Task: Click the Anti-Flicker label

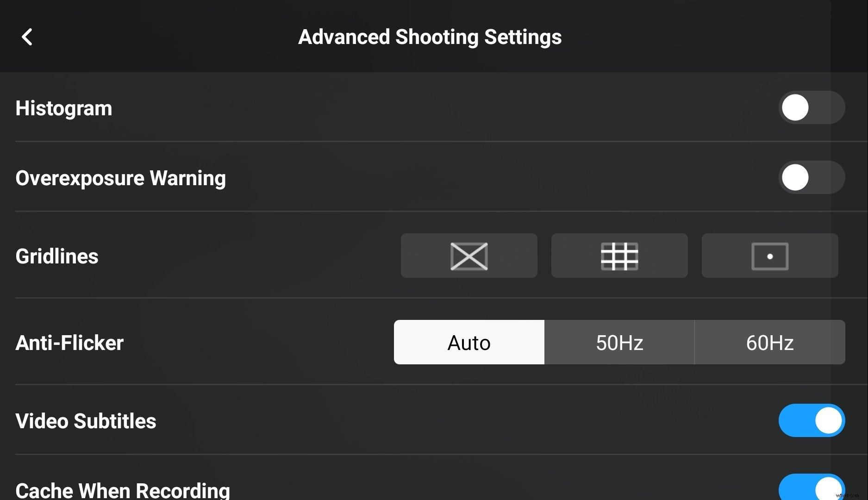Action: point(69,342)
